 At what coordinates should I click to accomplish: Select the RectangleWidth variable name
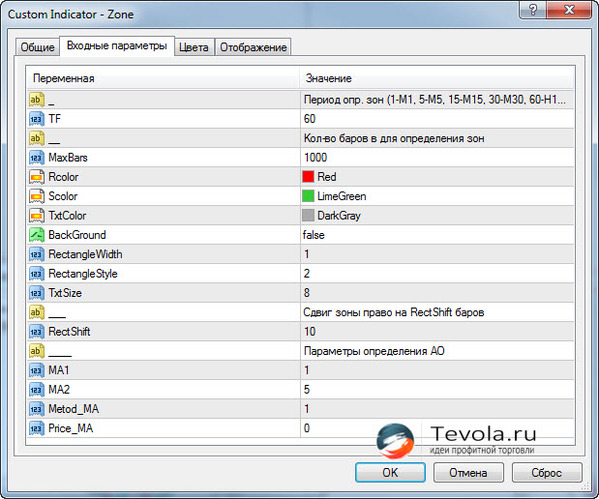click(85, 254)
